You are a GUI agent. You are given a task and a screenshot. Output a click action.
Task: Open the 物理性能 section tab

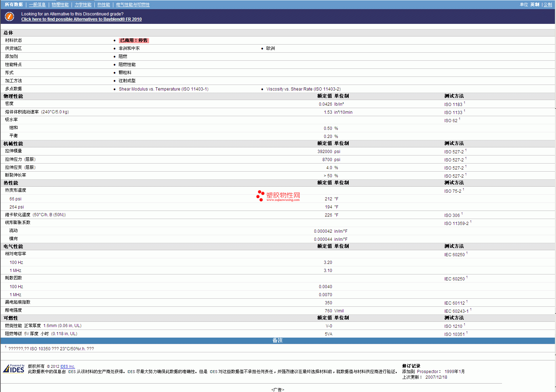click(60, 5)
